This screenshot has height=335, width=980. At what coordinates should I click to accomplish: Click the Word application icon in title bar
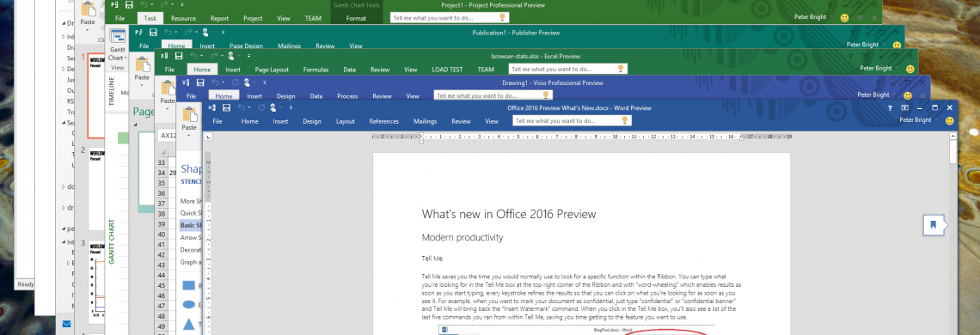211,108
